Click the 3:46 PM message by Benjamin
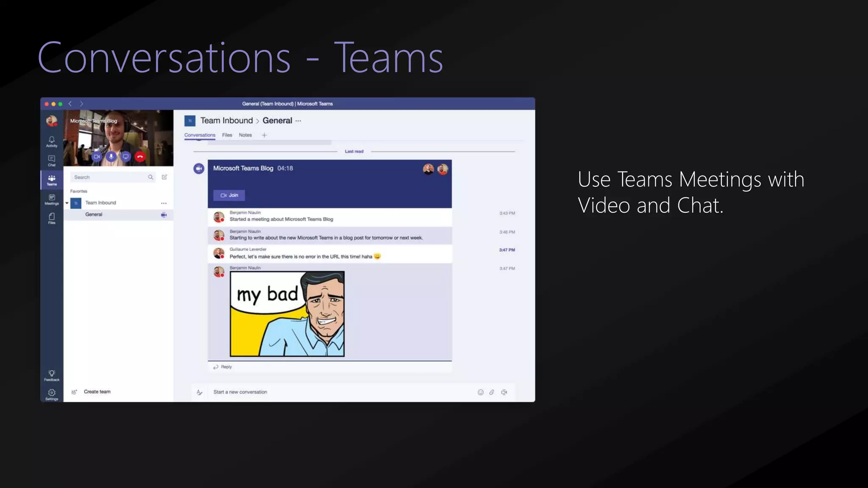Image resolution: width=868 pixels, height=488 pixels. [330, 236]
